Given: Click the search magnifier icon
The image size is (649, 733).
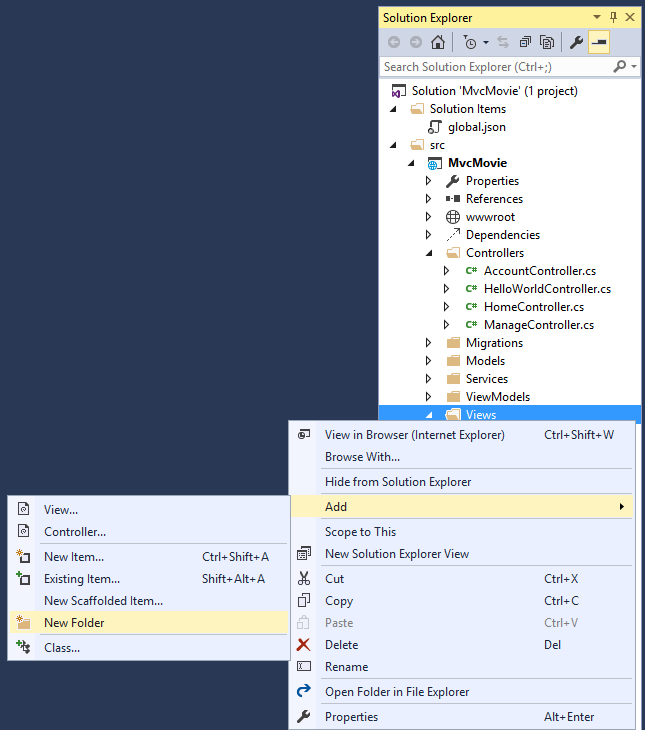Looking at the screenshot, I should coord(622,67).
